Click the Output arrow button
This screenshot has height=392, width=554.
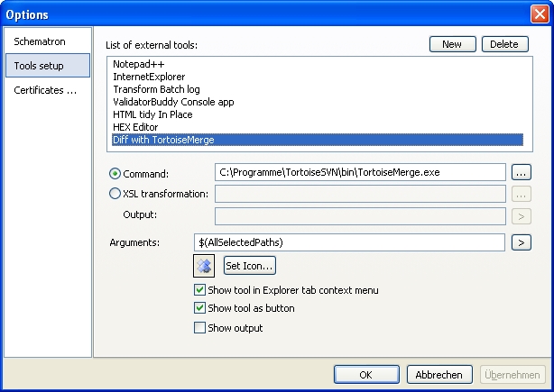522,216
